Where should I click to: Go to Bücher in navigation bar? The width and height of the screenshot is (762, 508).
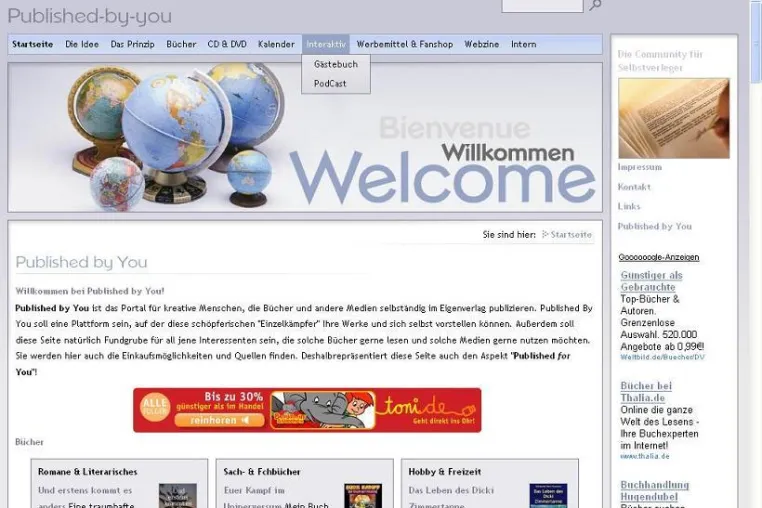click(x=181, y=44)
